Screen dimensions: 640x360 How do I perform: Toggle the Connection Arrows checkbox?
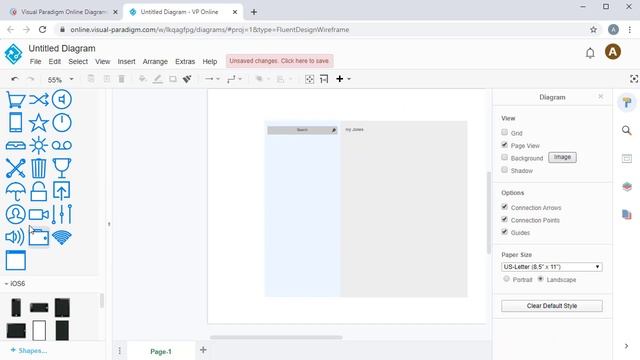(x=504, y=207)
